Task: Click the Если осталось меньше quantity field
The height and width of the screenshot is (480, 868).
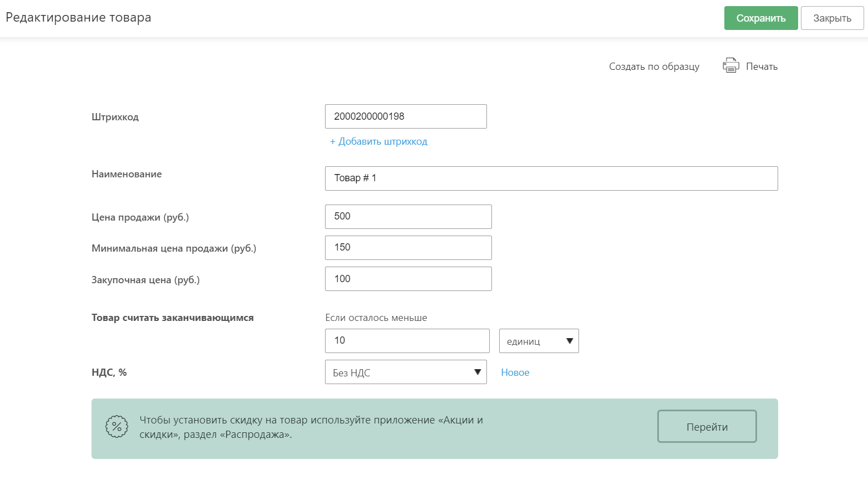Action: tap(407, 341)
